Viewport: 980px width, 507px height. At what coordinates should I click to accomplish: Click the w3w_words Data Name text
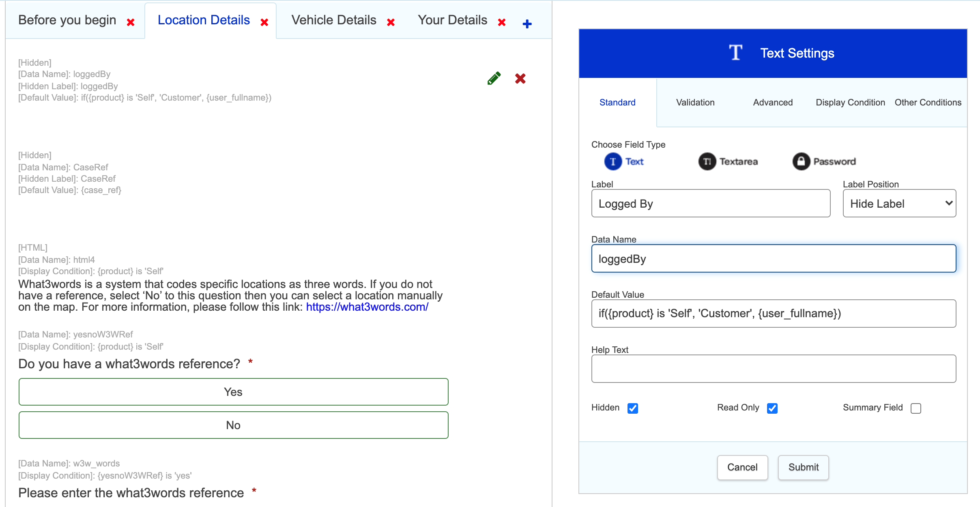[69, 463]
